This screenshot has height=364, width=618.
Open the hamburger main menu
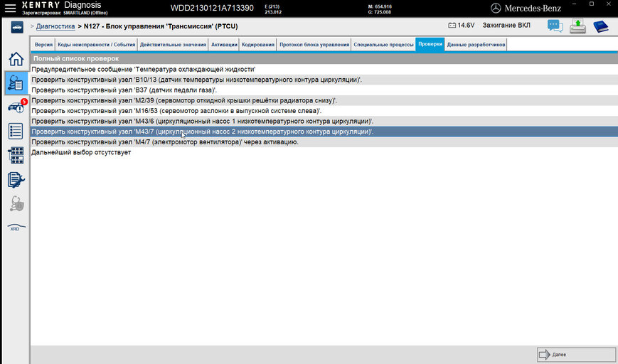pyautogui.click(x=10, y=8)
